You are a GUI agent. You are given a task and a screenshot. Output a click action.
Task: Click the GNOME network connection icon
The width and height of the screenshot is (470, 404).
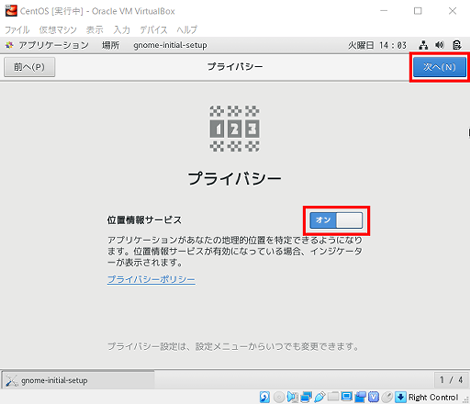(x=423, y=45)
